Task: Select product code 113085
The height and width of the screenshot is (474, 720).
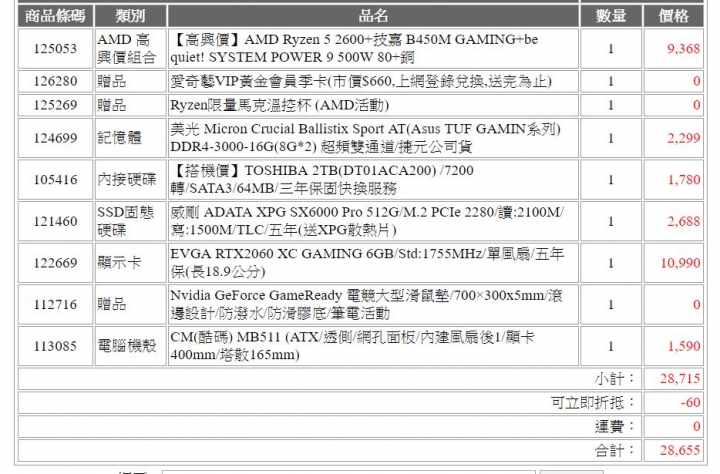Action: pos(55,346)
